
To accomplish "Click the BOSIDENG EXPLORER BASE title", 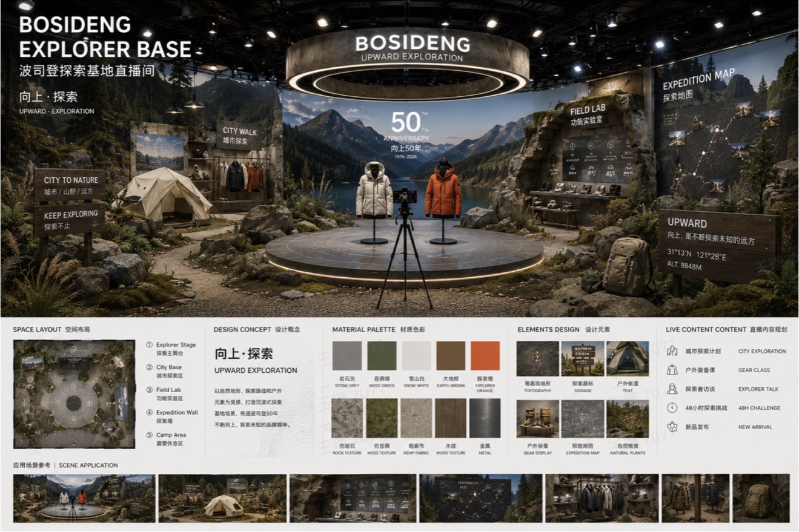I will click(105, 37).
